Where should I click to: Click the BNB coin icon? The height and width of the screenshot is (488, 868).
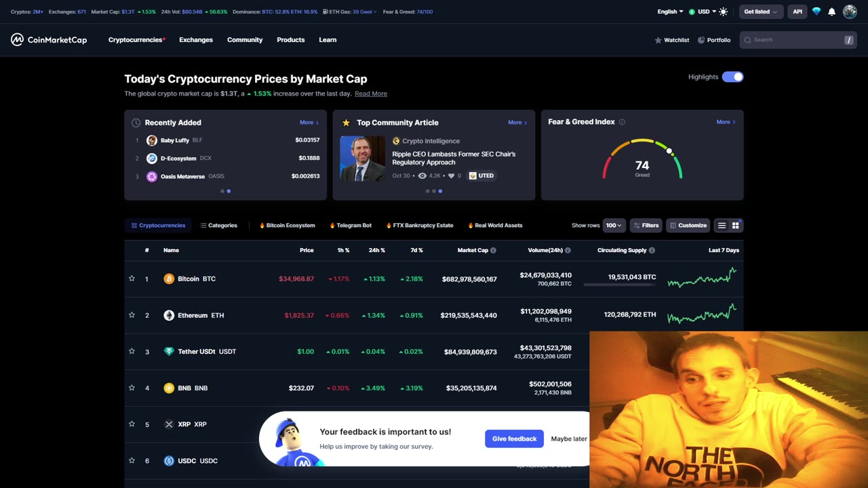(169, 388)
